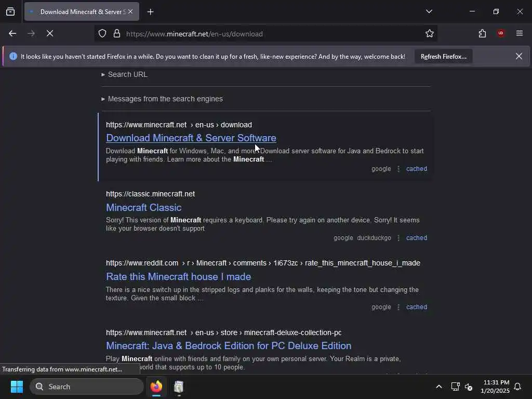Expand Messages from the search engines
532x399 pixels.
coord(162,99)
